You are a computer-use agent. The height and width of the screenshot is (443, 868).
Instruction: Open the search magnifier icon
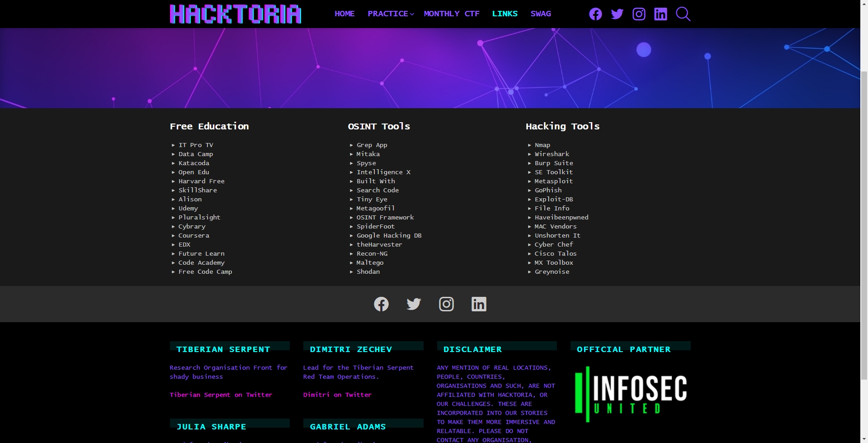pos(683,14)
